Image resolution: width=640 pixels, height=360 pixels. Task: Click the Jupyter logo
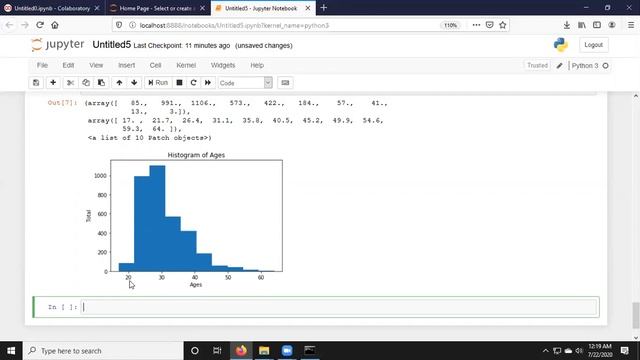point(58,44)
